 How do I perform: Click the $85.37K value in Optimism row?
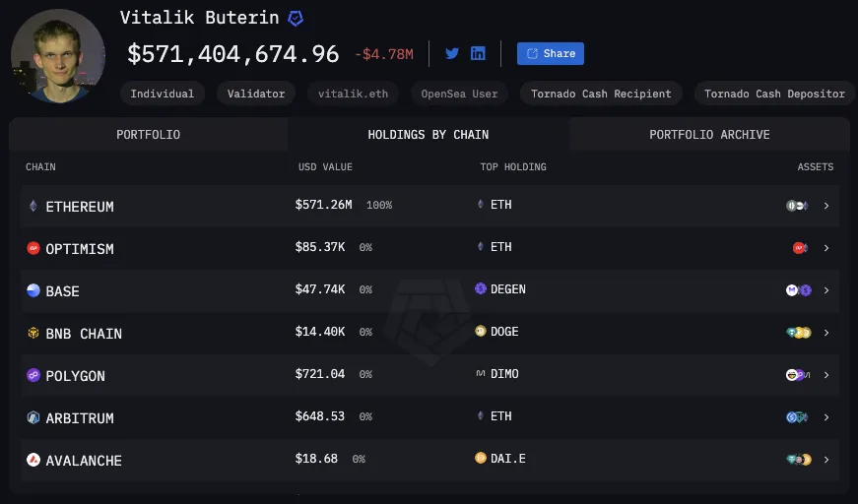[320, 247]
